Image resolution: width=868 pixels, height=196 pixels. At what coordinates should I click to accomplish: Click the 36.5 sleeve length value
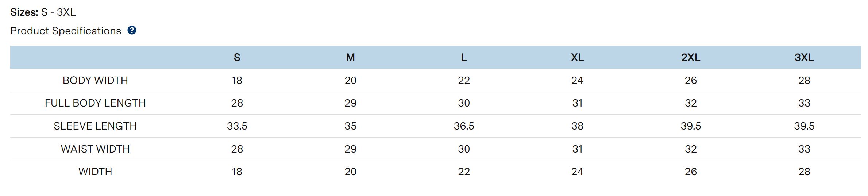(464, 126)
